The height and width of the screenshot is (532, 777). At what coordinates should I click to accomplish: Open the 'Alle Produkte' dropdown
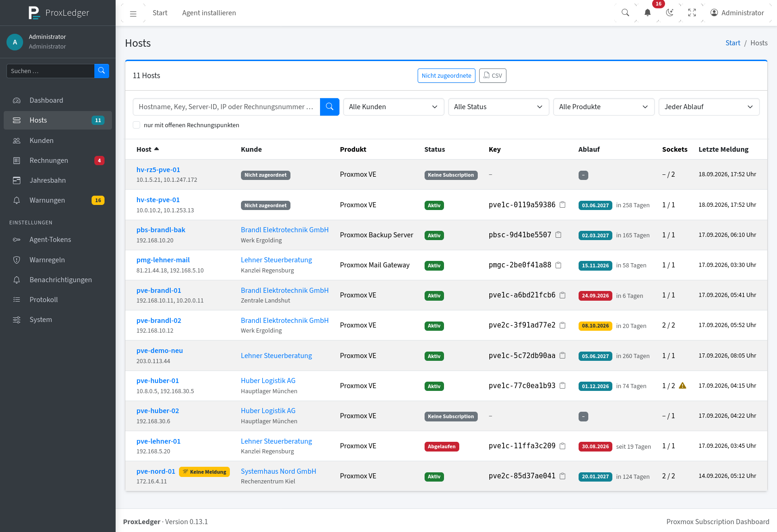(x=604, y=107)
